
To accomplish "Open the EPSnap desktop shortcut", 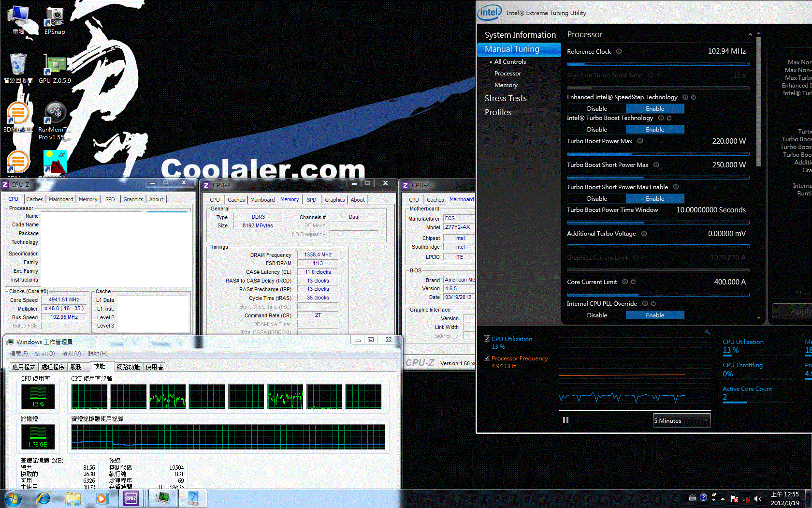I will 55,20.
